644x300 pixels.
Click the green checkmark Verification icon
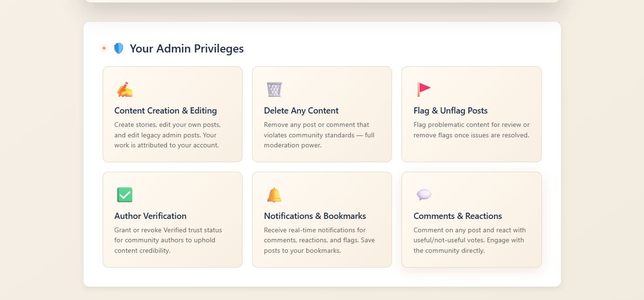[125, 195]
